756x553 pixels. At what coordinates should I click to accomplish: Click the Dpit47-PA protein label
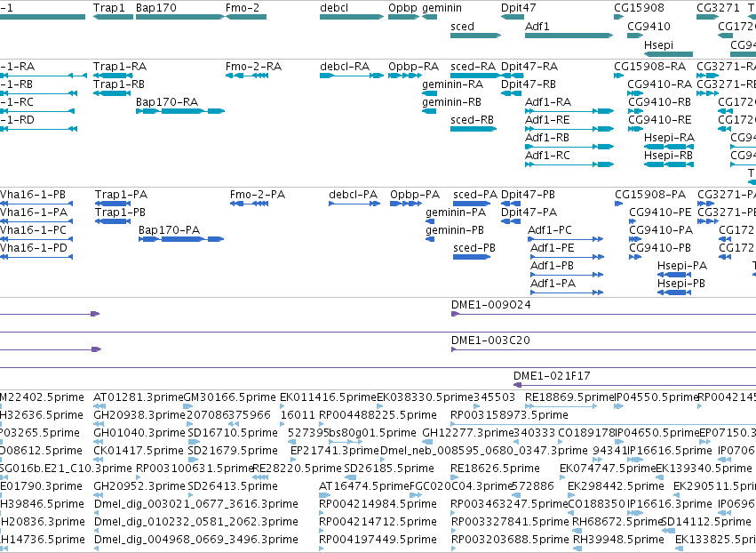(529, 212)
